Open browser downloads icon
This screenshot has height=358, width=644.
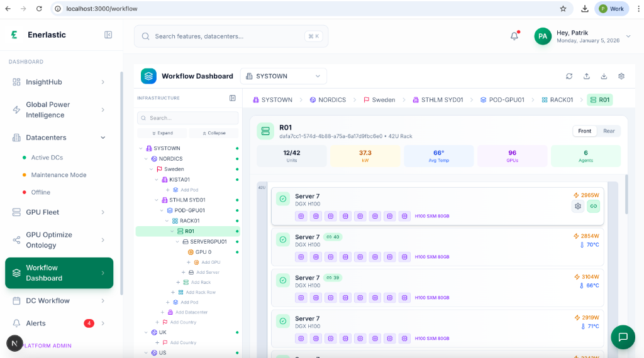pyautogui.click(x=585, y=9)
